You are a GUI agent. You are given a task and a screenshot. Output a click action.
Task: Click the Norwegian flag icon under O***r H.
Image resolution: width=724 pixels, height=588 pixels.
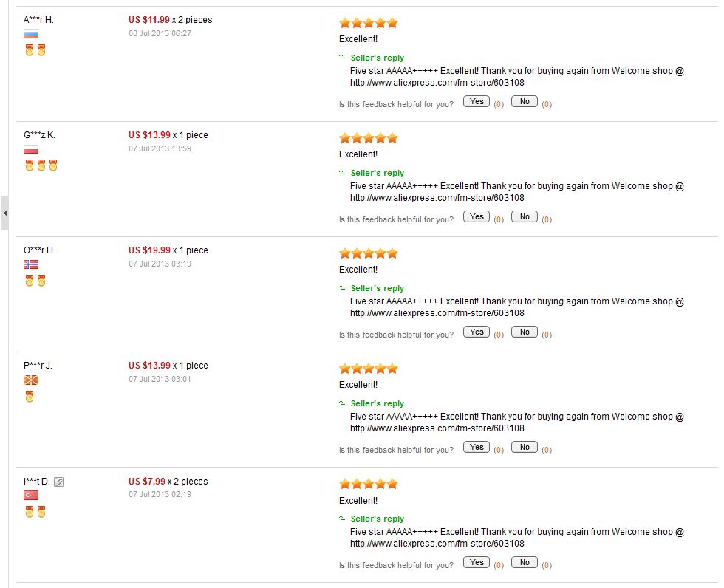click(31, 264)
